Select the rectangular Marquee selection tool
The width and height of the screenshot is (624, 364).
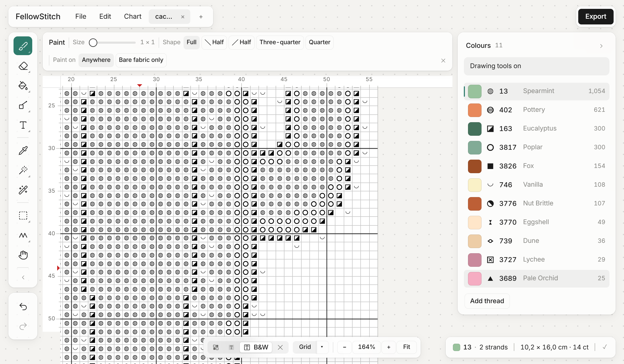click(x=23, y=216)
